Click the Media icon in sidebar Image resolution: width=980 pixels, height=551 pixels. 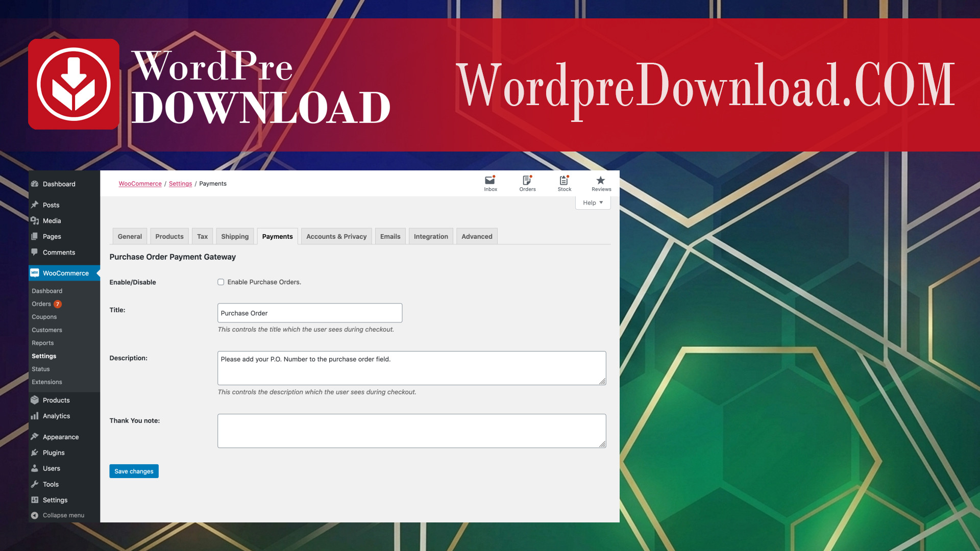tap(35, 220)
